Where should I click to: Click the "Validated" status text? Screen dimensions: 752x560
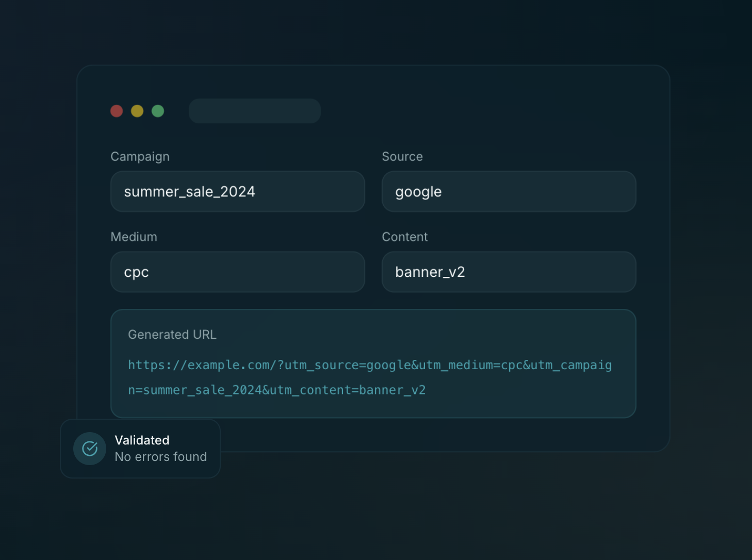point(142,440)
